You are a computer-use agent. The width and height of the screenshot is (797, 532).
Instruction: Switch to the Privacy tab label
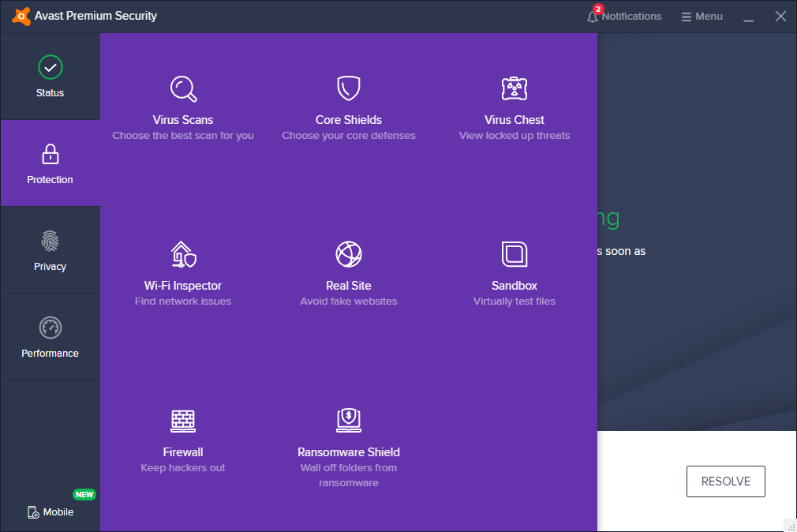pyautogui.click(x=50, y=267)
